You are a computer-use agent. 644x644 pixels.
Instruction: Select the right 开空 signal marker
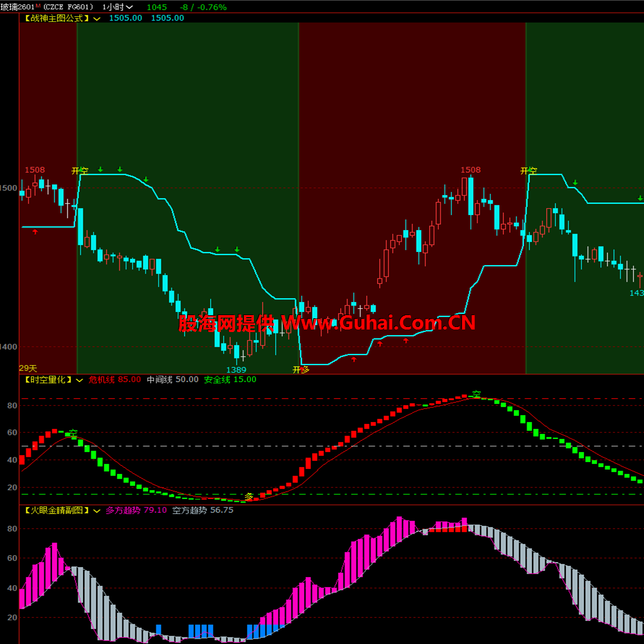point(528,170)
